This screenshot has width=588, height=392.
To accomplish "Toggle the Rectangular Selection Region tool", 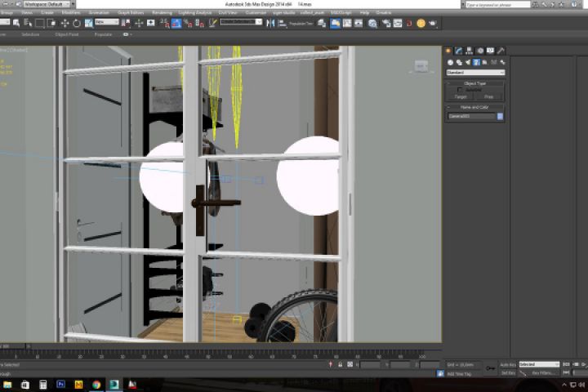I will [x=40, y=23].
